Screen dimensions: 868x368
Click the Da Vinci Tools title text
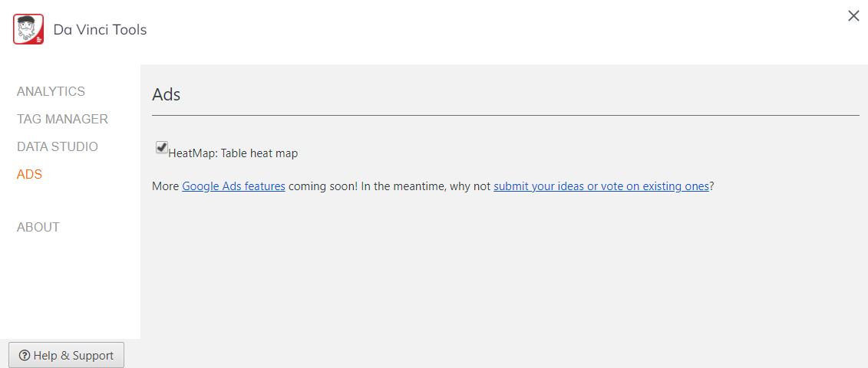point(101,30)
